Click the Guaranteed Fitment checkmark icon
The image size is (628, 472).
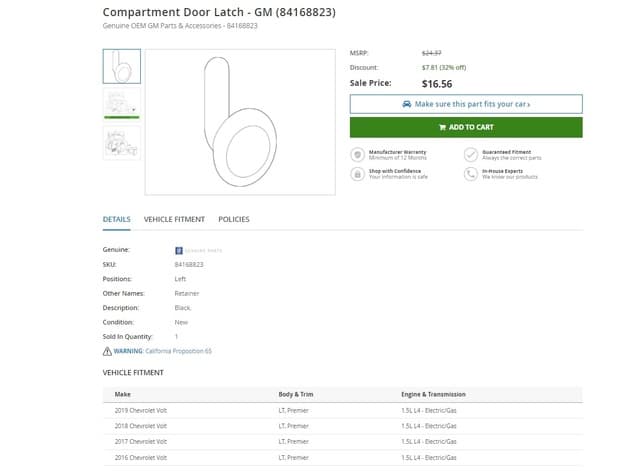tap(471, 155)
